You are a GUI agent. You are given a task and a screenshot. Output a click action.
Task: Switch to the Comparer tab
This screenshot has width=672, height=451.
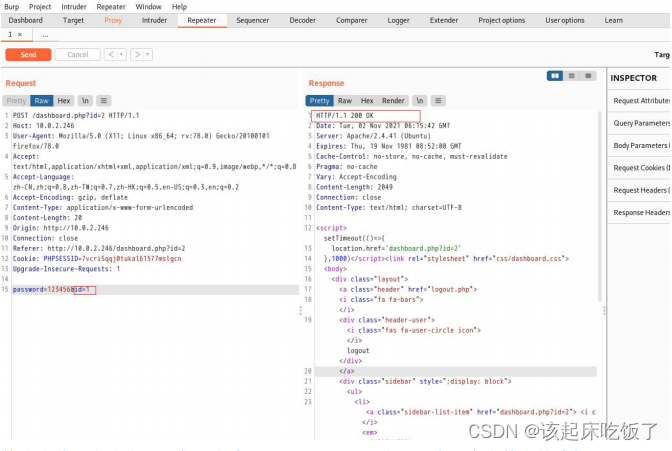pos(351,20)
